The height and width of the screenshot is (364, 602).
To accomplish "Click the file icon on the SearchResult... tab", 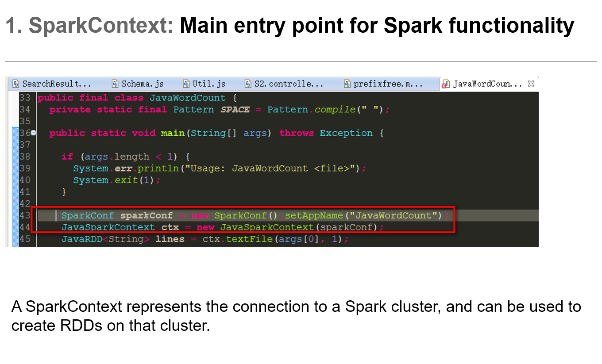I will click(16, 84).
